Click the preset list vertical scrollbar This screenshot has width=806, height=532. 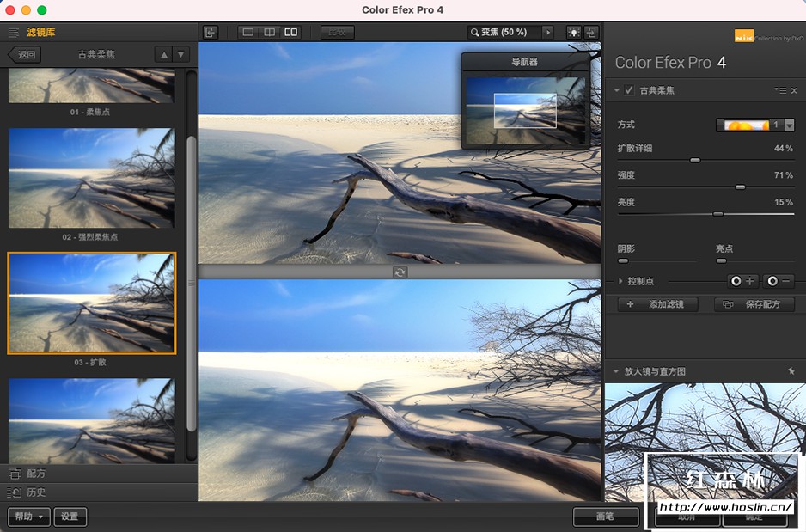tap(192, 284)
